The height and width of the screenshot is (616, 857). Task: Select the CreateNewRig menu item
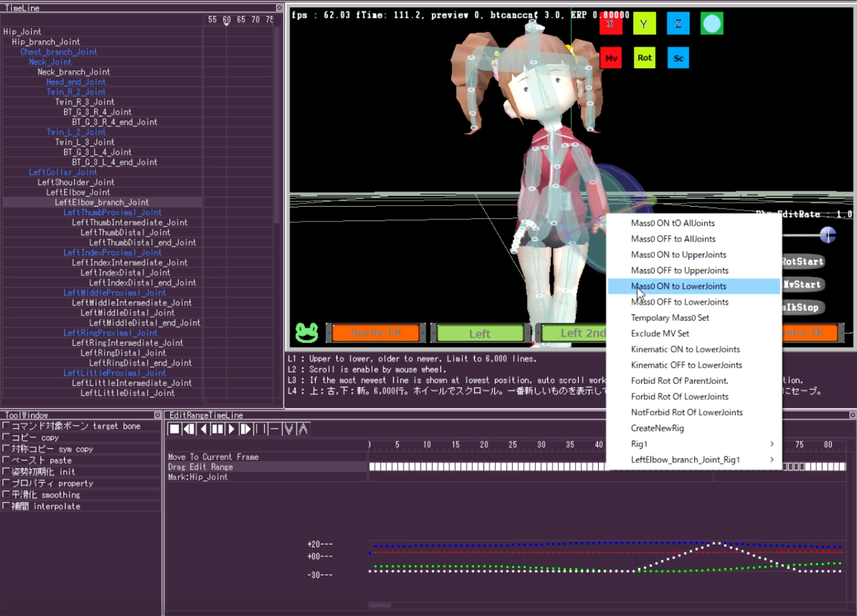[x=657, y=428]
